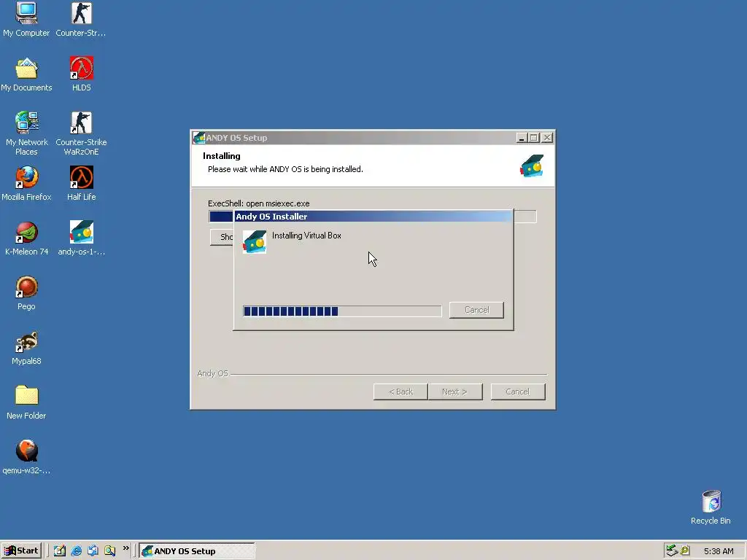The image size is (747, 560).
Task: Click Andy logo in Installer dialog
Action: point(255,242)
